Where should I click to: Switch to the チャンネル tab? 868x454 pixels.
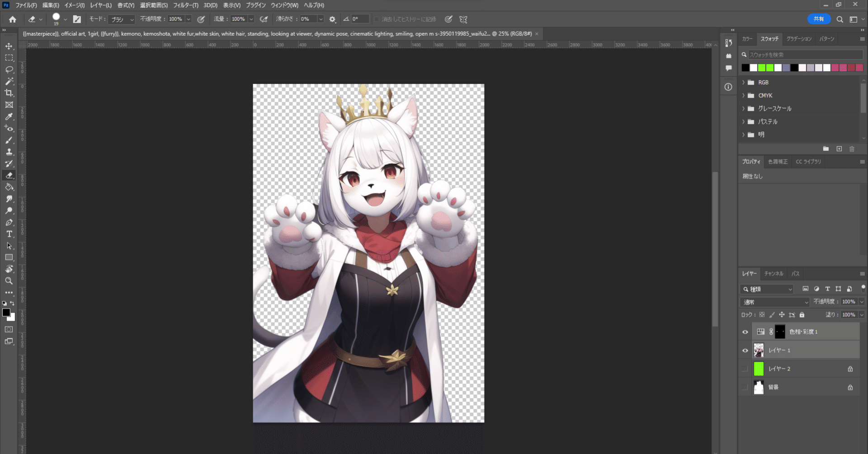pos(774,274)
